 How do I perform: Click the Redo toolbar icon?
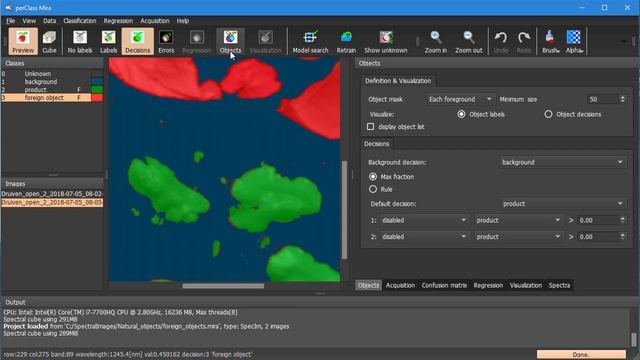524,41
